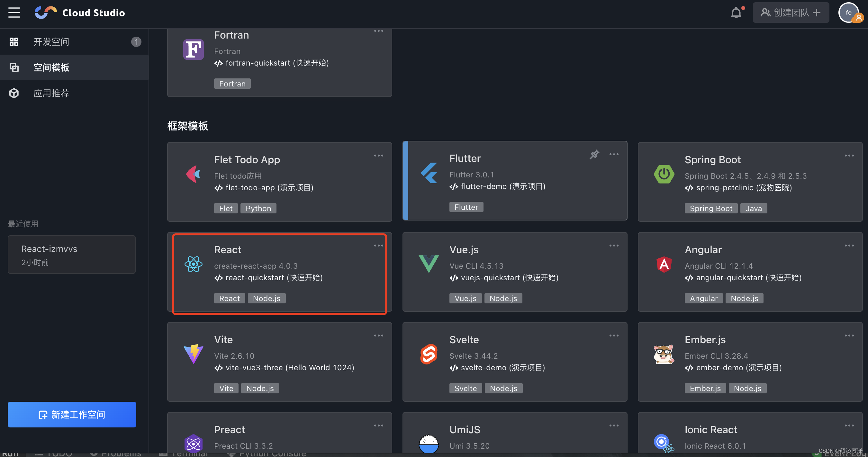This screenshot has height=457, width=868.
Task: Click the Vite lightning logo
Action: coord(194,354)
